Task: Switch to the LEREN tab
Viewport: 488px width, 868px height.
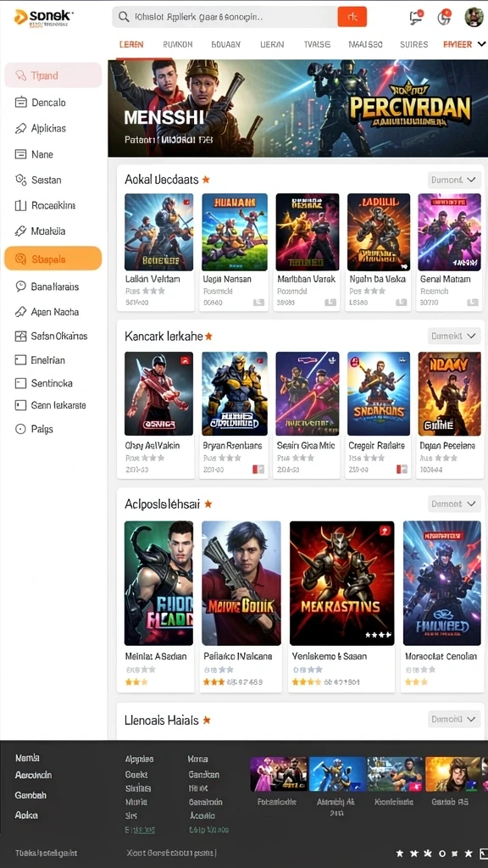Action: pos(131,44)
